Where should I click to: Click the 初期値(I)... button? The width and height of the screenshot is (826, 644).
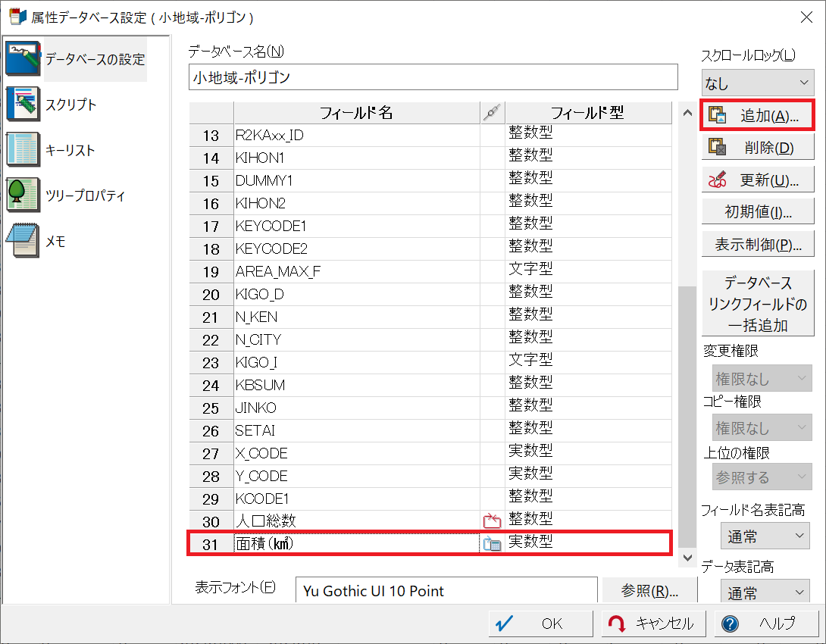758,211
